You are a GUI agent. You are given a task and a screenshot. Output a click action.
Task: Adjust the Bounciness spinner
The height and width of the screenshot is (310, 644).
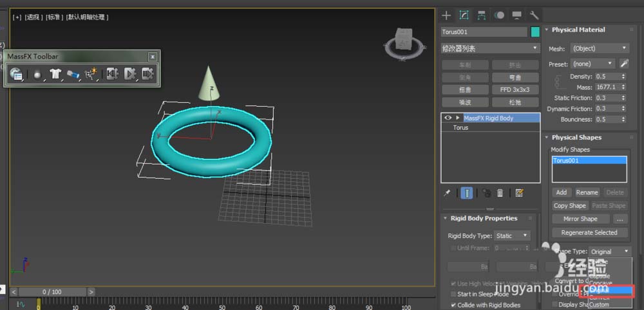(x=623, y=120)
